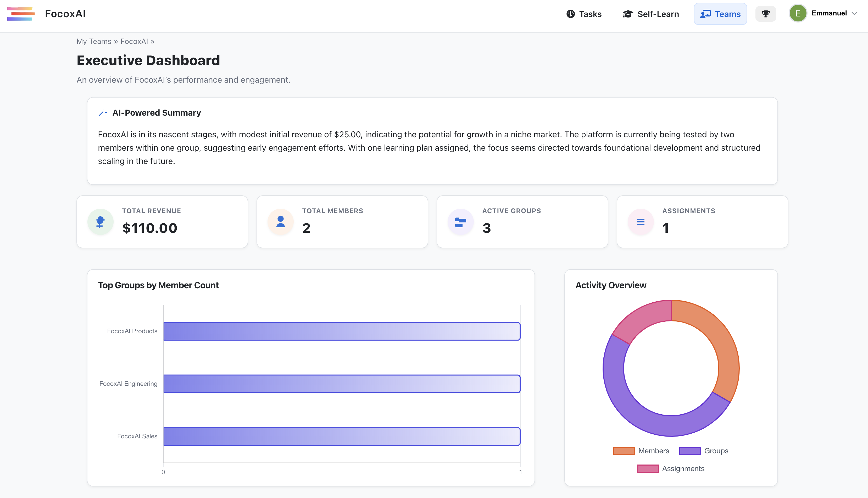Switch to the Teams navigation tab
The image size is (868, 498).
pos(720,14)
